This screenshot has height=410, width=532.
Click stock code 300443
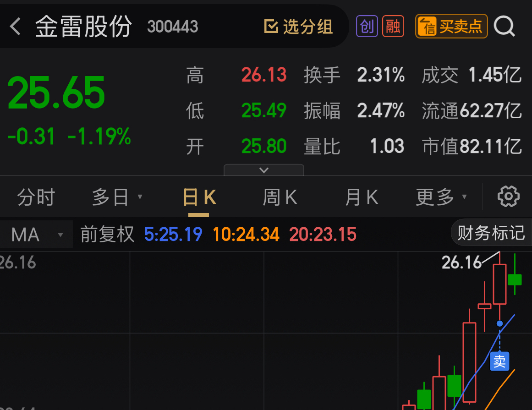(172, 27)
